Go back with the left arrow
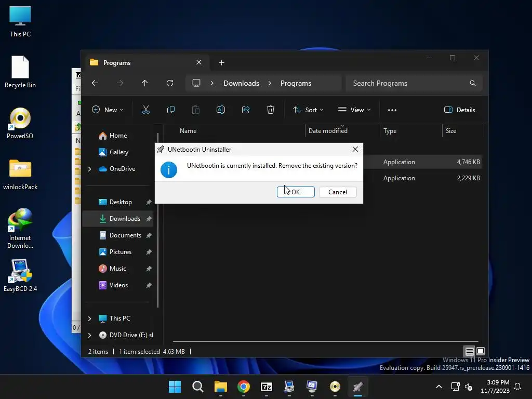Screen dimensions: 532x399 [95, 83]
